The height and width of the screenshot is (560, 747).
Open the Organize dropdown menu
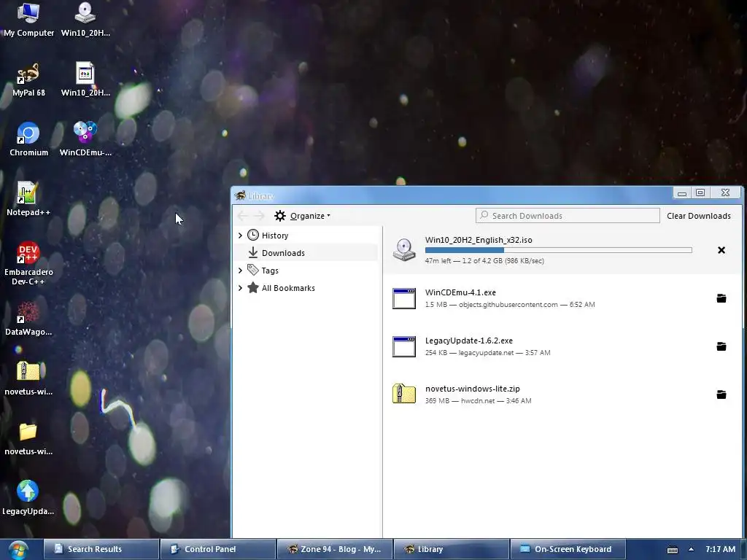pyautogui.click(x=303, y=216)
